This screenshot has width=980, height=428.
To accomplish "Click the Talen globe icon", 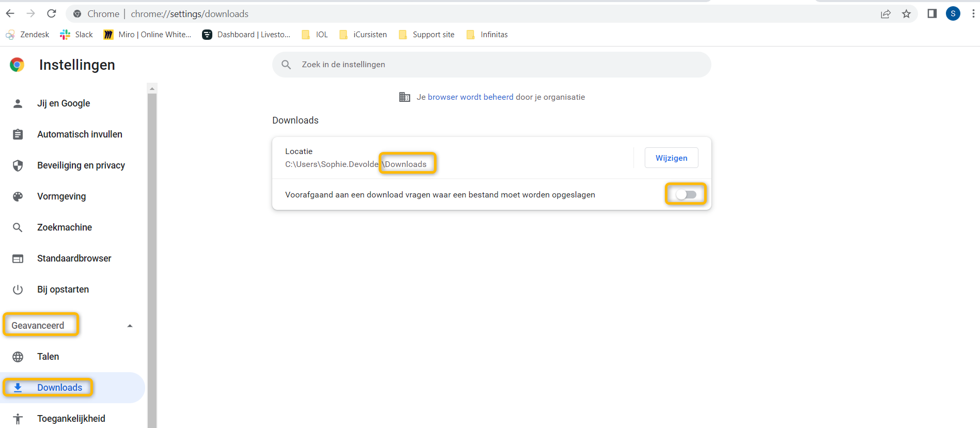I will coord(18,357).
